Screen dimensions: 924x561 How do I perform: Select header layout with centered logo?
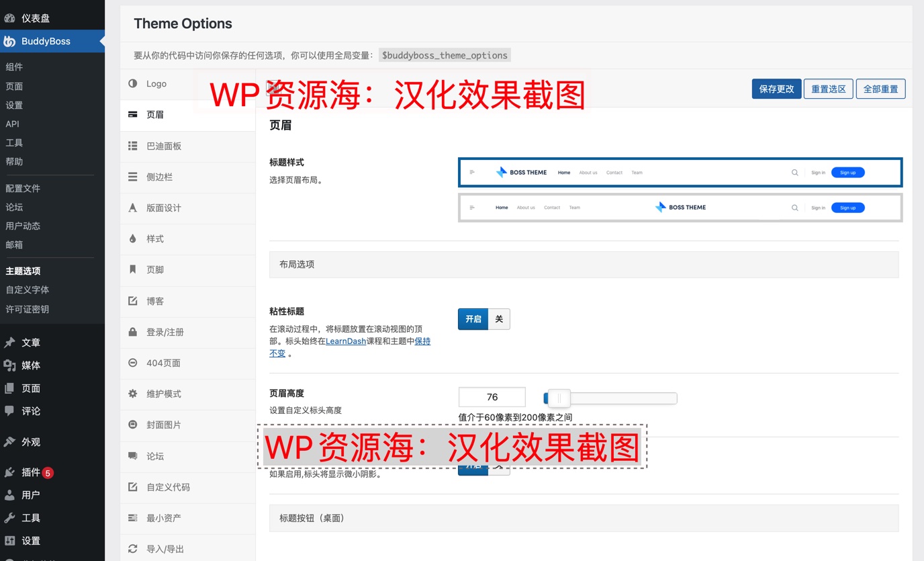pos(680,208)
